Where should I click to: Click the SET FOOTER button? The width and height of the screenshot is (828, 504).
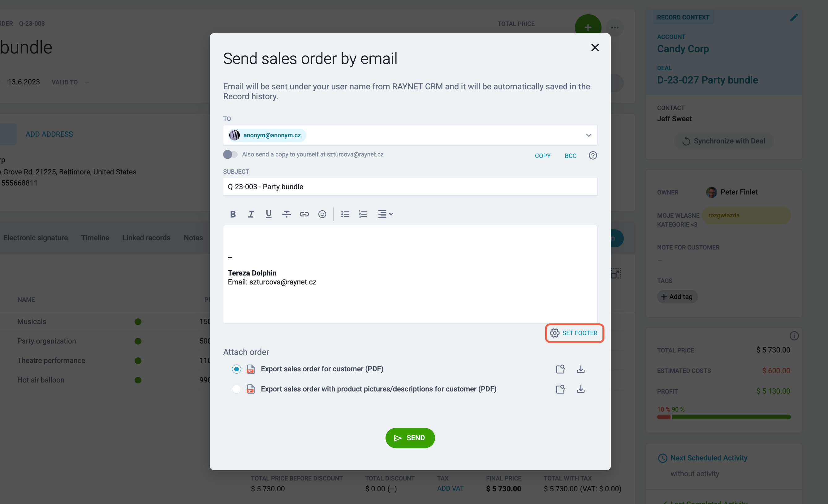[x=574, y=333]
